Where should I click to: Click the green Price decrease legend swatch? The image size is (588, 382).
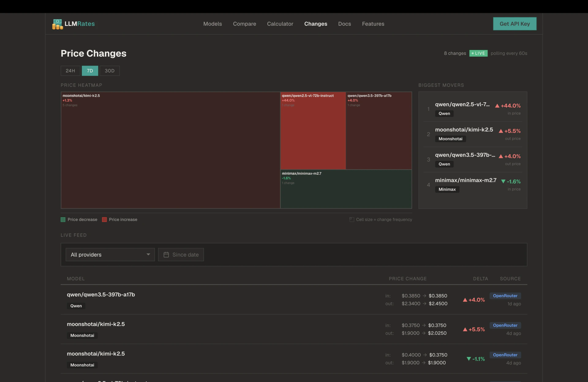point(63,220)
